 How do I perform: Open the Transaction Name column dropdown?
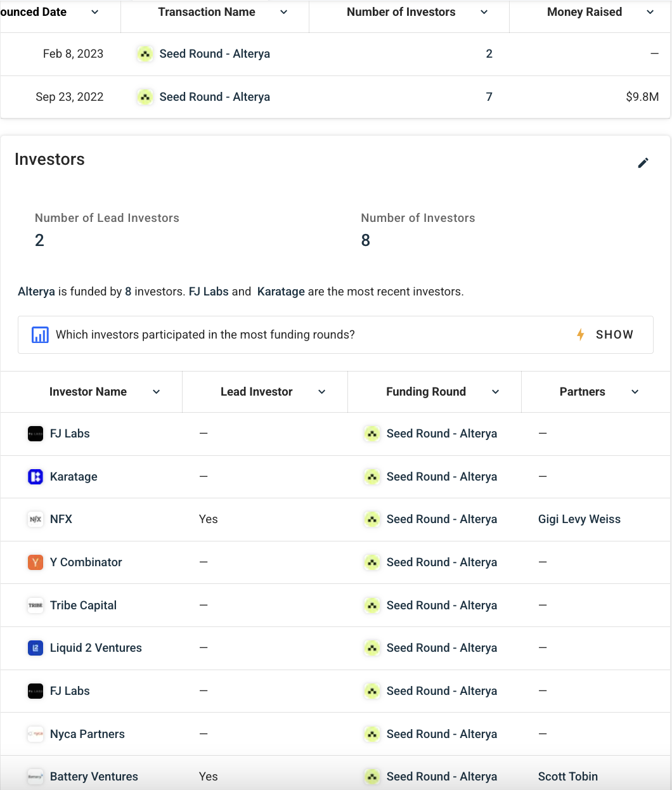(283, 12)
